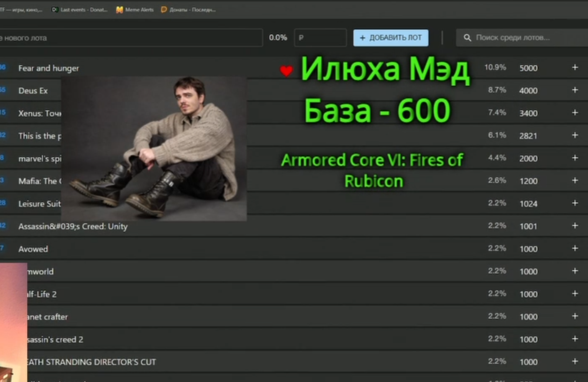Screen dimensions: 588x382
Task: Click the 1000 amount on the anet crafter row
Action: (x=528, y=317)
